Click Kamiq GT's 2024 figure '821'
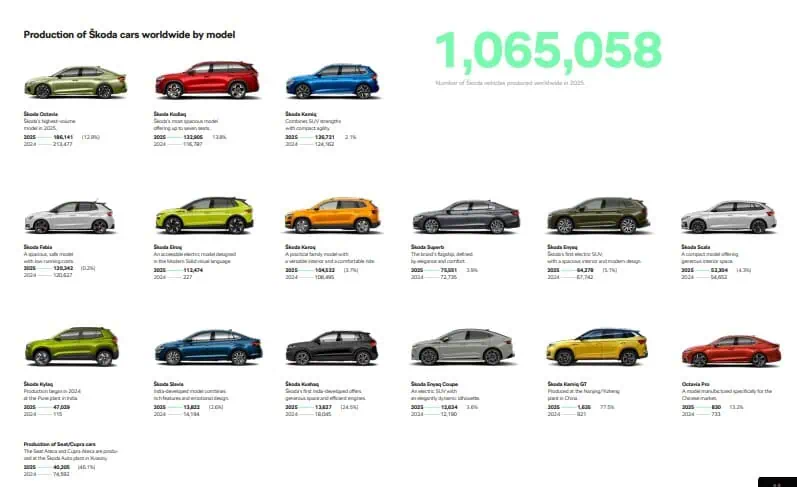 click(x=581, y=414)
